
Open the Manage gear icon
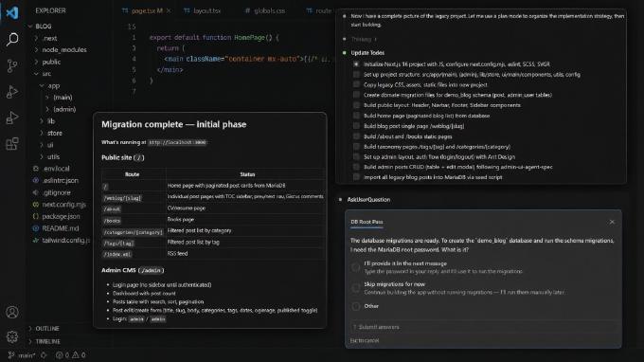coord(12,337)
